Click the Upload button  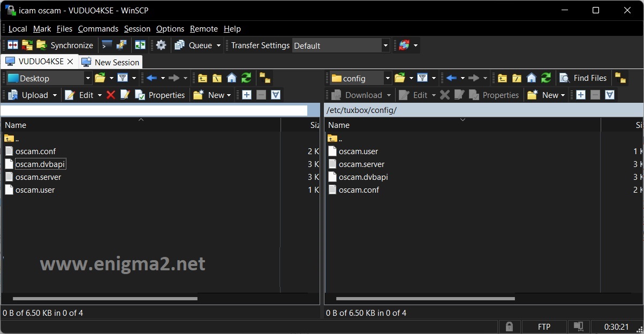[x=28, y=95]
